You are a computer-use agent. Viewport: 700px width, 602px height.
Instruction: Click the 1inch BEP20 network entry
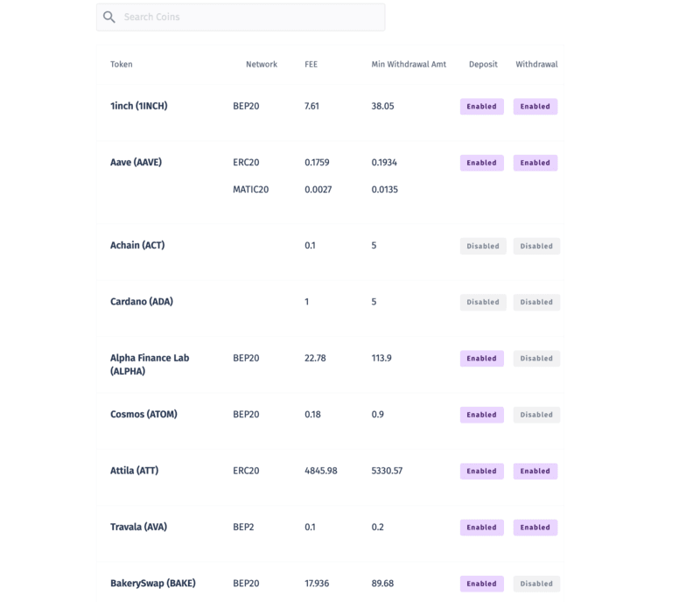(x=246, y=106)
